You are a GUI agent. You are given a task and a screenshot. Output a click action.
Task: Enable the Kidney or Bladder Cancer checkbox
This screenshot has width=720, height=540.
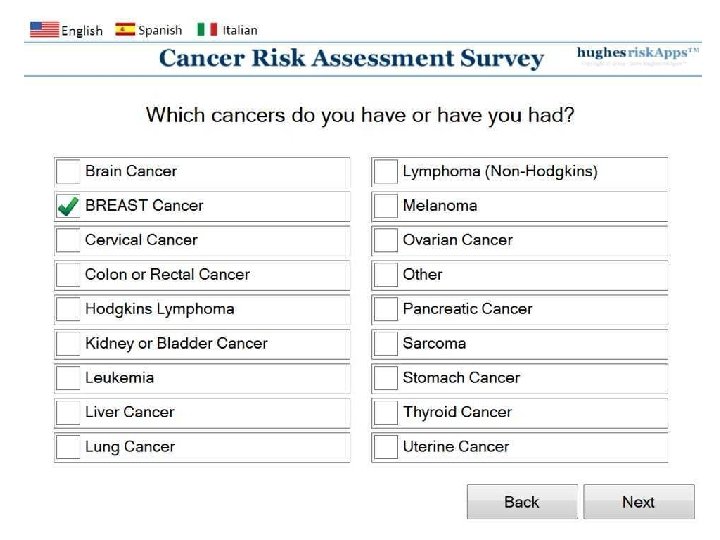click(68, 344)
